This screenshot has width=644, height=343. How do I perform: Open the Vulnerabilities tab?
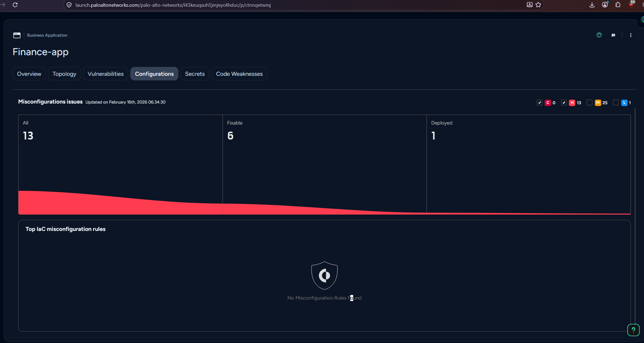(106, 74)
